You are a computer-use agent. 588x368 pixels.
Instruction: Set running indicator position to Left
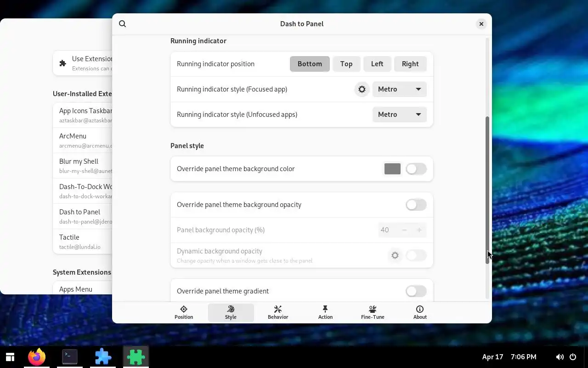pyautogui.click(x=377, y=64)
